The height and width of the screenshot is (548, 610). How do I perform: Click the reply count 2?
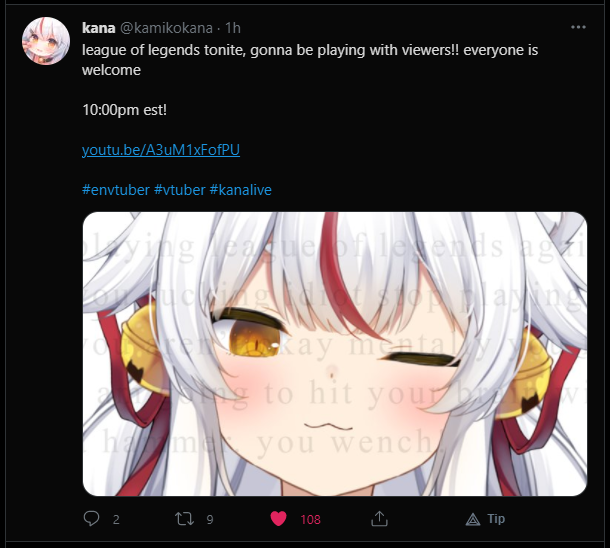tap(116, 519)
